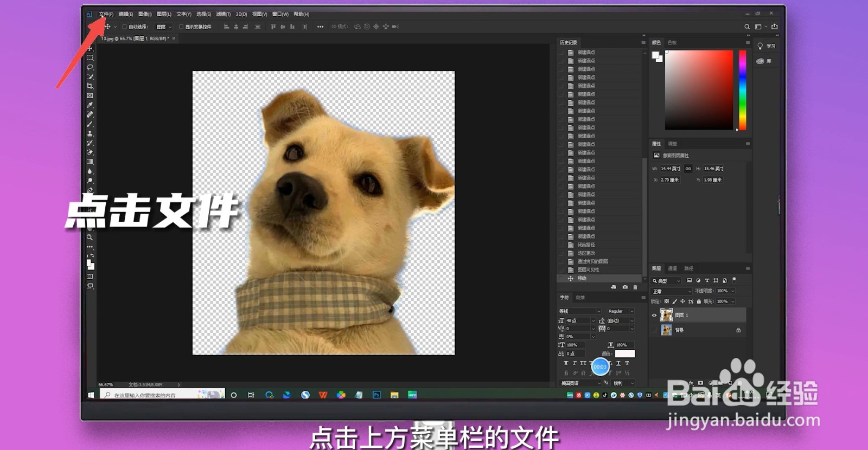Screen dimensions: 868x450
Task: Open 文件(F) menu
Action: [x=106, y=14]
